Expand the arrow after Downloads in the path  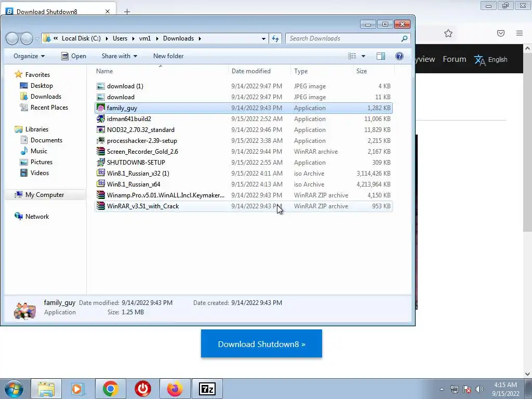[x=200, y=38]
